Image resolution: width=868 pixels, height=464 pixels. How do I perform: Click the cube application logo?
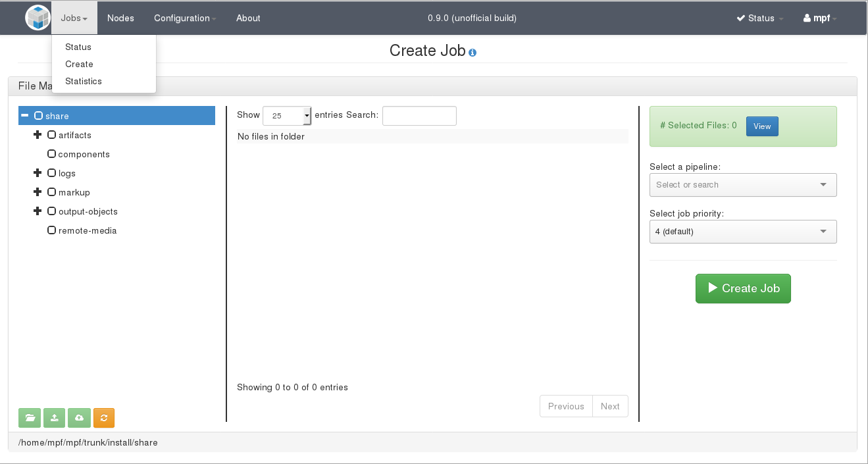point(38,18)
